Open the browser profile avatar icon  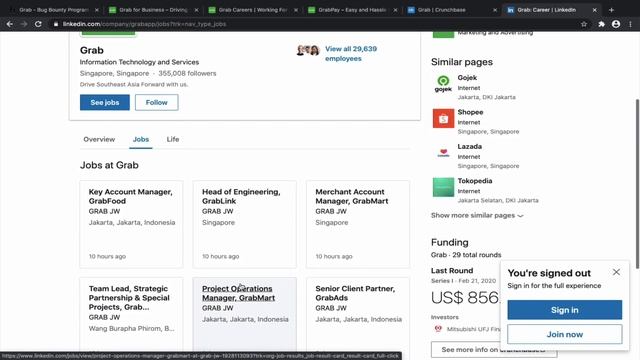616,24
